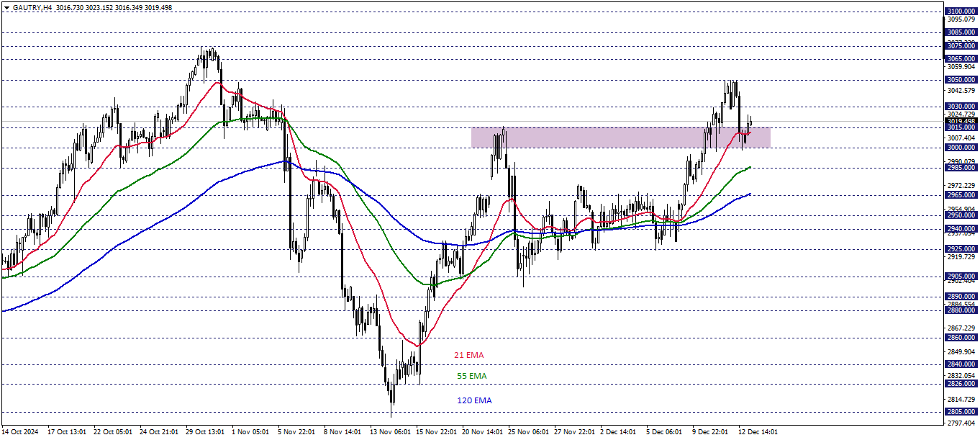The width and height of the screenshot is (980, 440).
Task: Select the 2860.000 price level label
Action: tap(961, 338)
